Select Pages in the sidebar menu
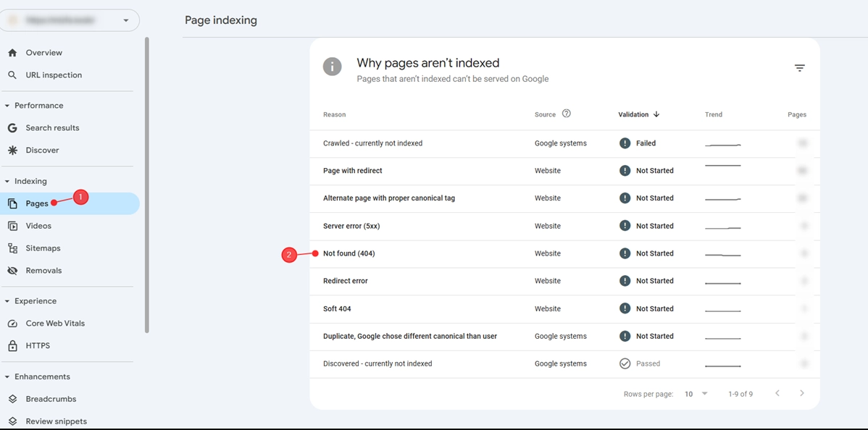 37,203
